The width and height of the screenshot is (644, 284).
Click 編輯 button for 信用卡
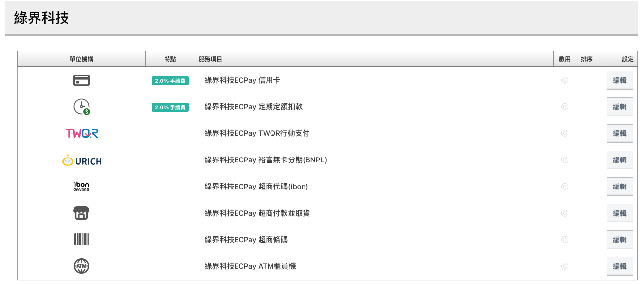(x=619, y=80)
